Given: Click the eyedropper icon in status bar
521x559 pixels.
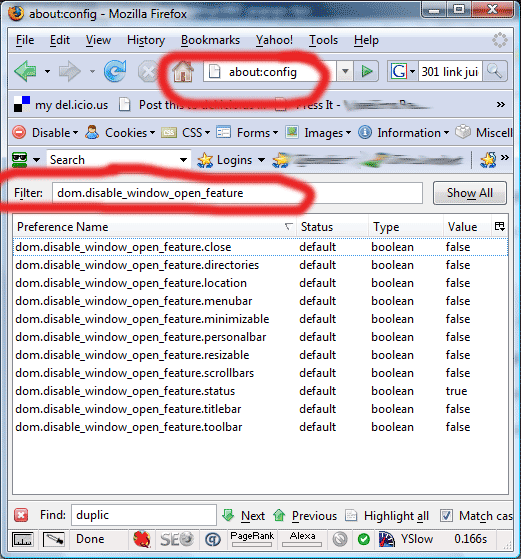Looking at the screenshot, I should tap(53, 539).
